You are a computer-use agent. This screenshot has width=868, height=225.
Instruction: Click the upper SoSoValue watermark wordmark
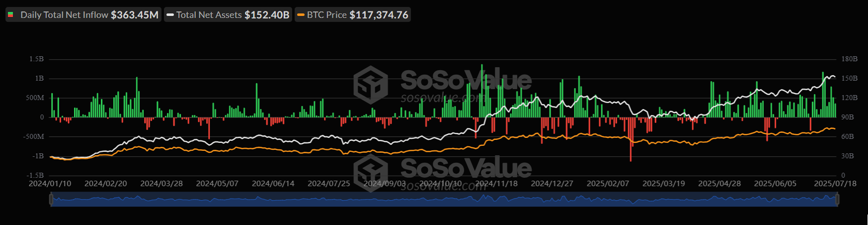(466, 80)
